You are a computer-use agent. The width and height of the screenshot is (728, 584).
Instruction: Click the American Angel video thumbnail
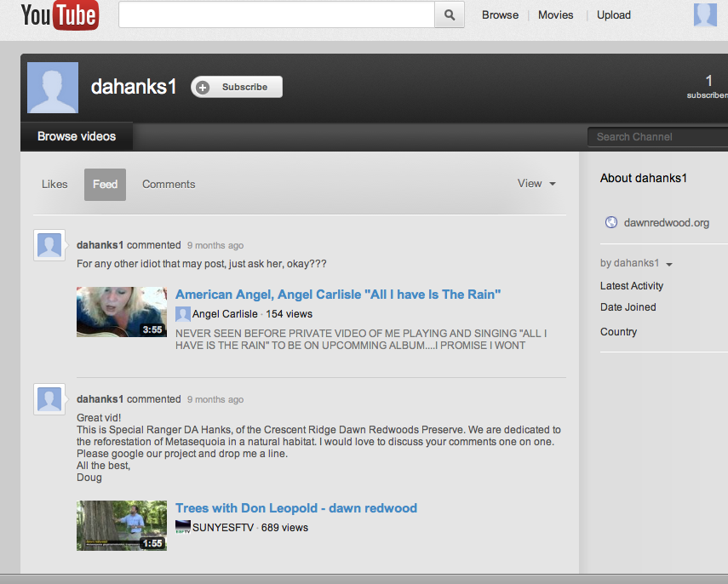122,312
